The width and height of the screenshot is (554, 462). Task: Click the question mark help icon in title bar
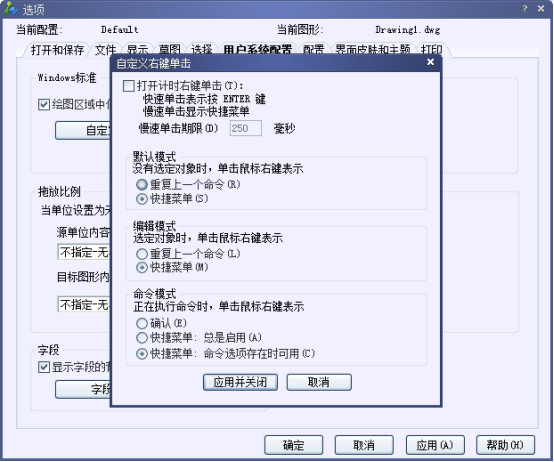coord(525,9)
